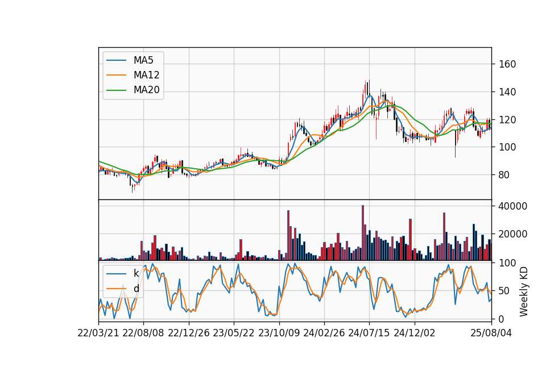Click the MA12 legend label
The height and width of the screenshot is (392, 546).
(x=146, y=75)
